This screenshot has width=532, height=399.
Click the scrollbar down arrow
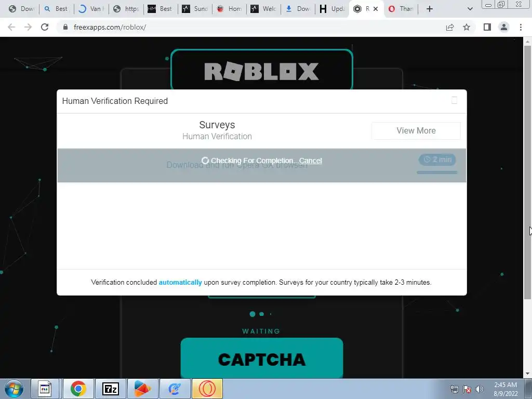[527, 374]
